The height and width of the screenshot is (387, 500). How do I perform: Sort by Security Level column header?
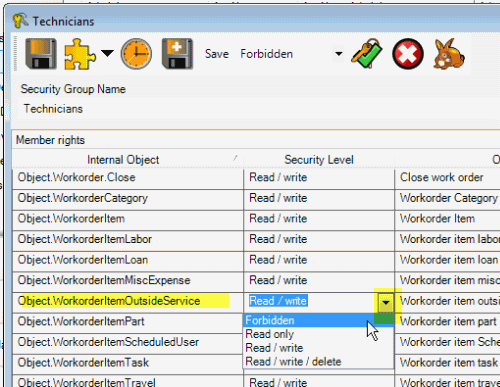pyautogui.click(x=319, y=160)
